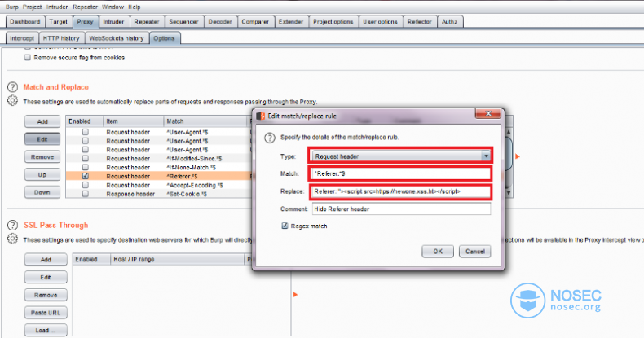Disable the Referer rule checkbox

(x=85, y=176)
